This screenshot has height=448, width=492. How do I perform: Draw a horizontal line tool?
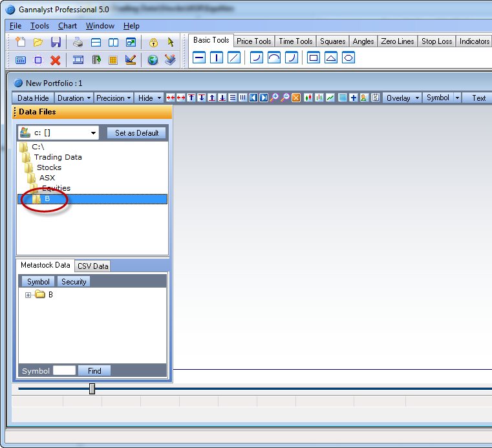[199, 58]
